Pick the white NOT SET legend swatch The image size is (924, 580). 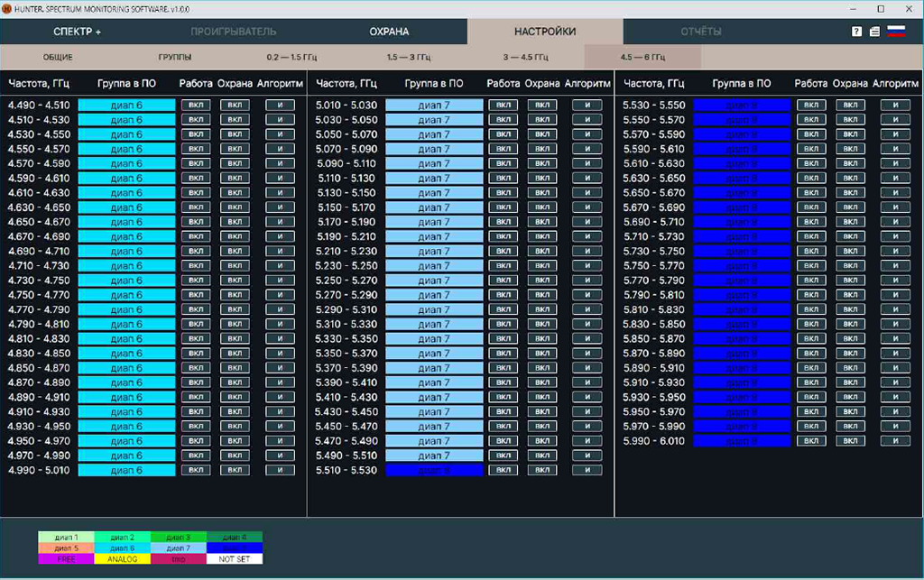point(235,558)
